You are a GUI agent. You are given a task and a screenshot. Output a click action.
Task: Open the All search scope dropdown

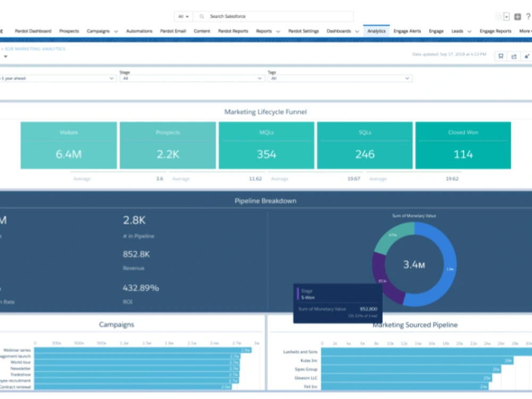click(184, 16)
